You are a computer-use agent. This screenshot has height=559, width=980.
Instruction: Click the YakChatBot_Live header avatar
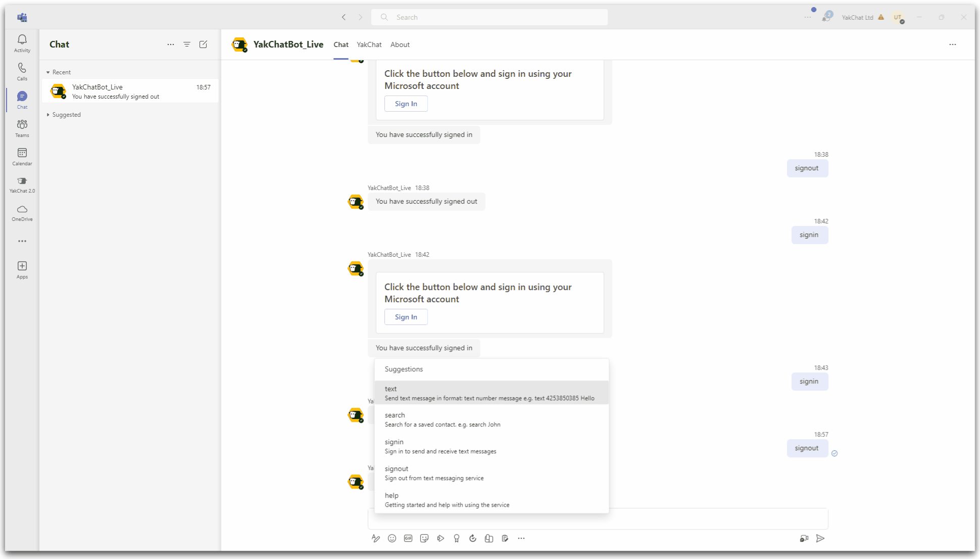239,44
